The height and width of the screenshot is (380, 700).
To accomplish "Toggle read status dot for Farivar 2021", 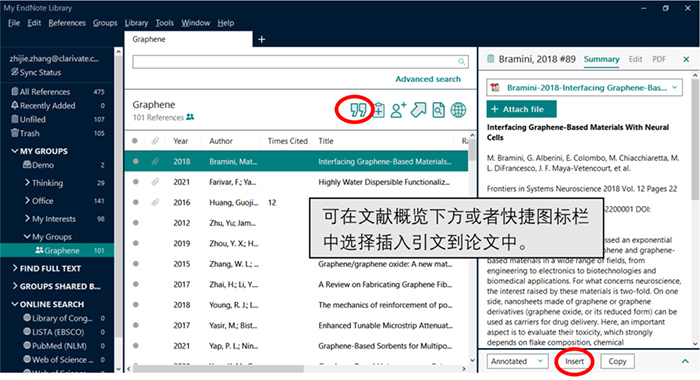I will pos(136,182).
